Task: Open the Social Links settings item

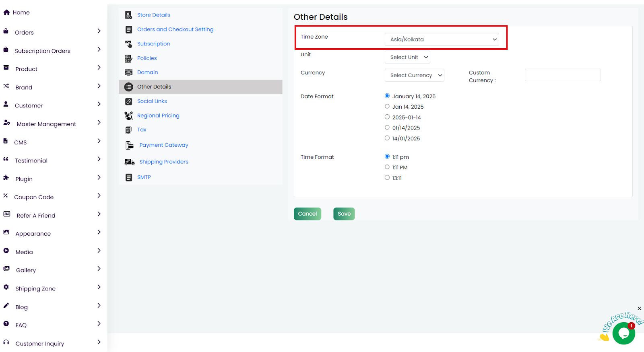Action: pyautogui.click(x=152, y=101)
